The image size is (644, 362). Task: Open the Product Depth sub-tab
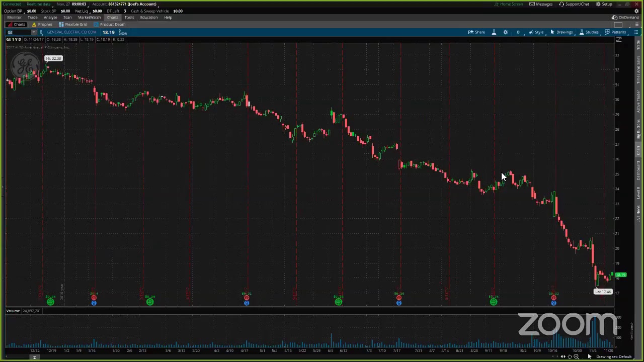click(x=110, y=25)
